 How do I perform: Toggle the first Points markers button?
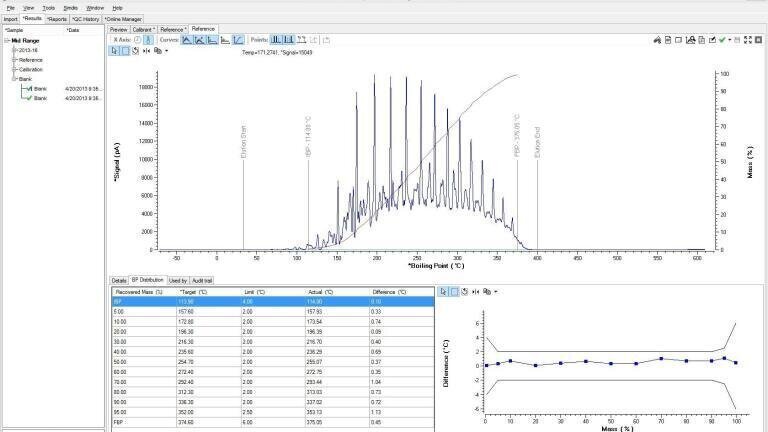[x=276, y=40]
